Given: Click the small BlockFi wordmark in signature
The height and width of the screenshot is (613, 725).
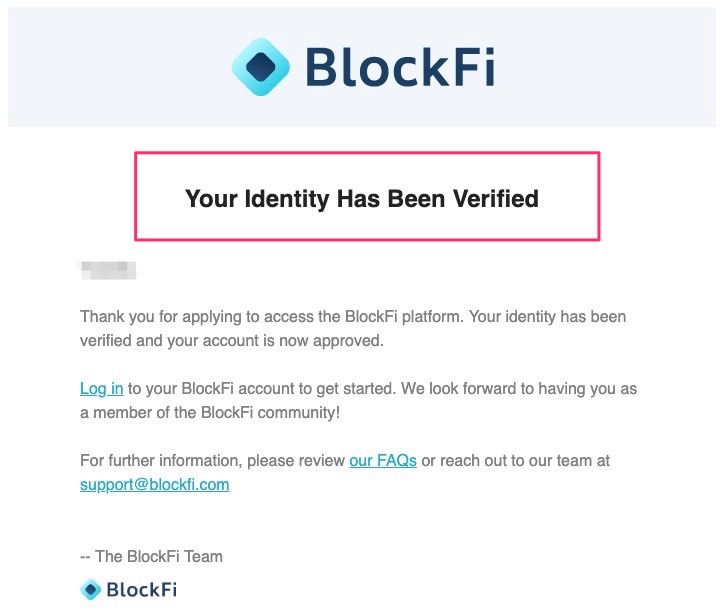Looking at the screenshot, I should pos(141,589).
